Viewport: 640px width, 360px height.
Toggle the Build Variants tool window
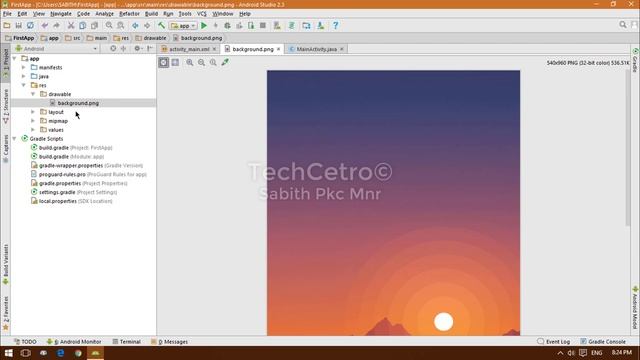pyautogui.click(x=6, y=264)
